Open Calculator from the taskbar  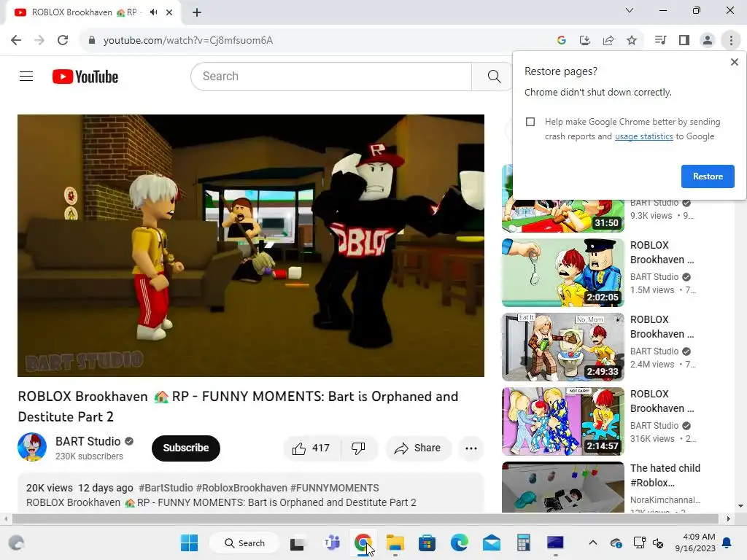tap(523, 542)
